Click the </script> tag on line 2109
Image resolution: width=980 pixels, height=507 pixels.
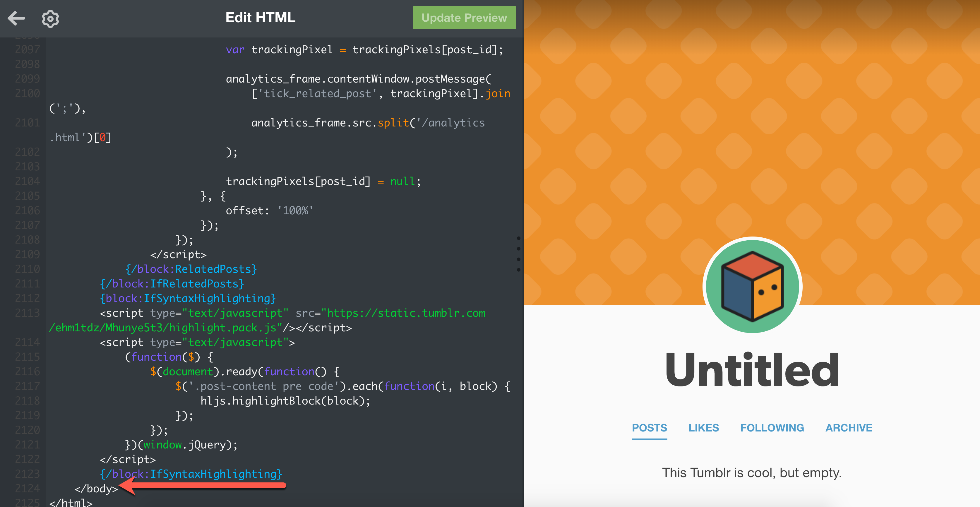click(178, 254)
